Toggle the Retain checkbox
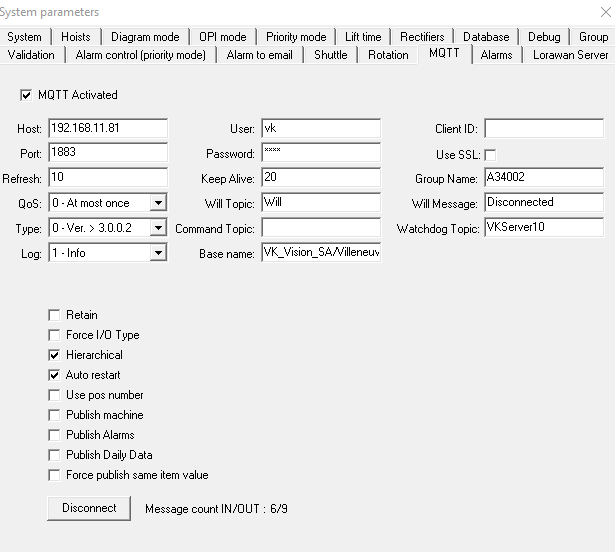This screenshot has width=615, height=552. tap(54, 315)
